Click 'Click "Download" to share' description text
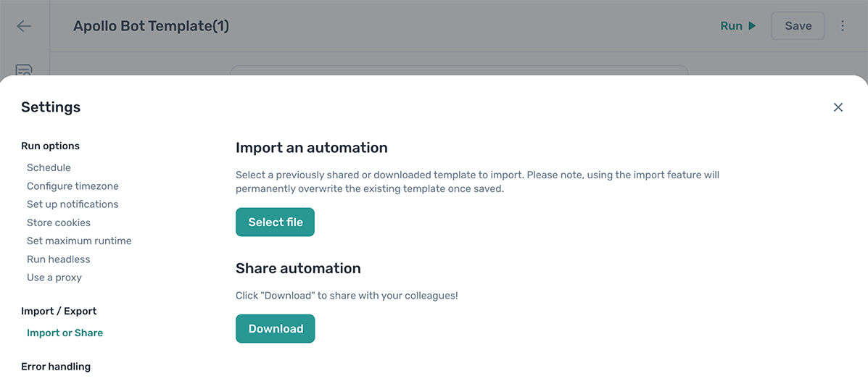 click(347, 296)
